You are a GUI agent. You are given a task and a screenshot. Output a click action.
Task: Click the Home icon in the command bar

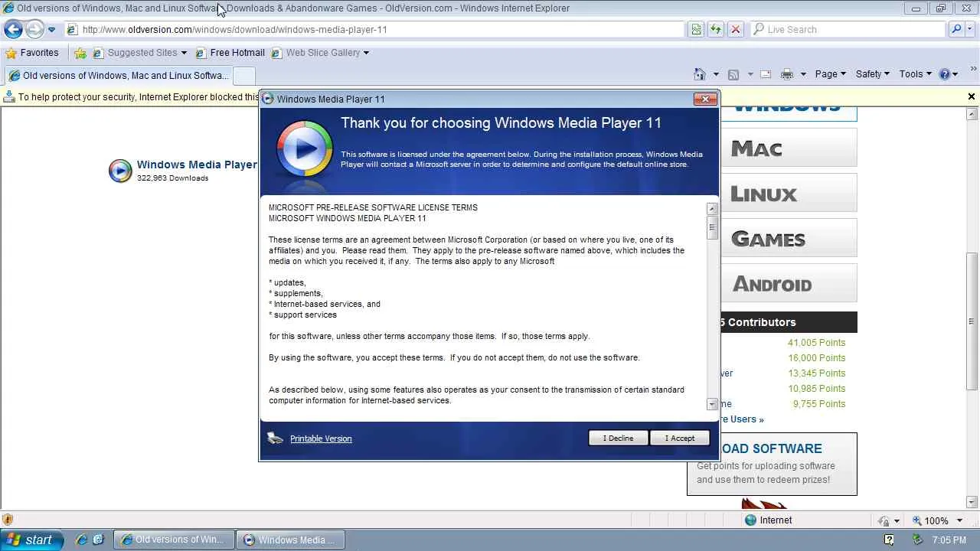coord(700,74)
